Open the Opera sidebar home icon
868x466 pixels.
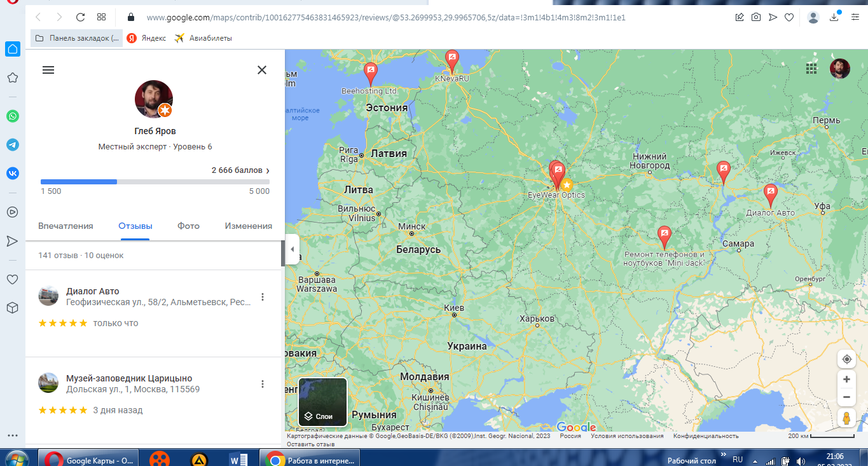pos(12,49)
